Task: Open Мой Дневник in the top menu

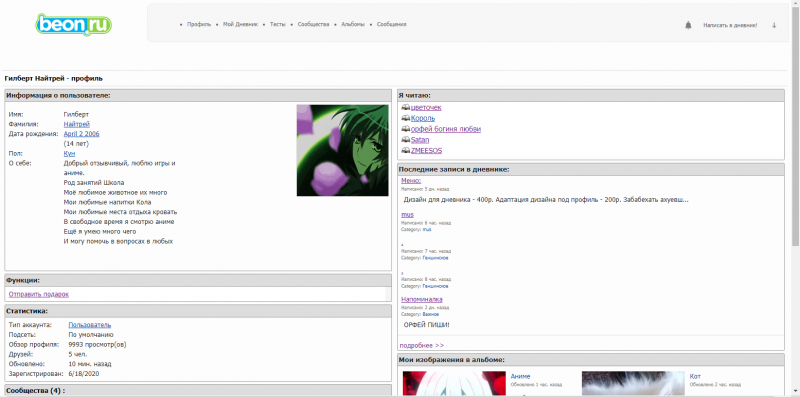Action: coord(240,24)
